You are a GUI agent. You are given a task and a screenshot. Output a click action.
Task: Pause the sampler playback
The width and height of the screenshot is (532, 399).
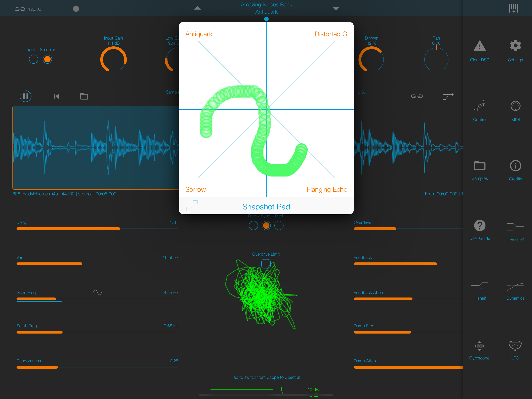pyautogui.click(x=26, y=96)
